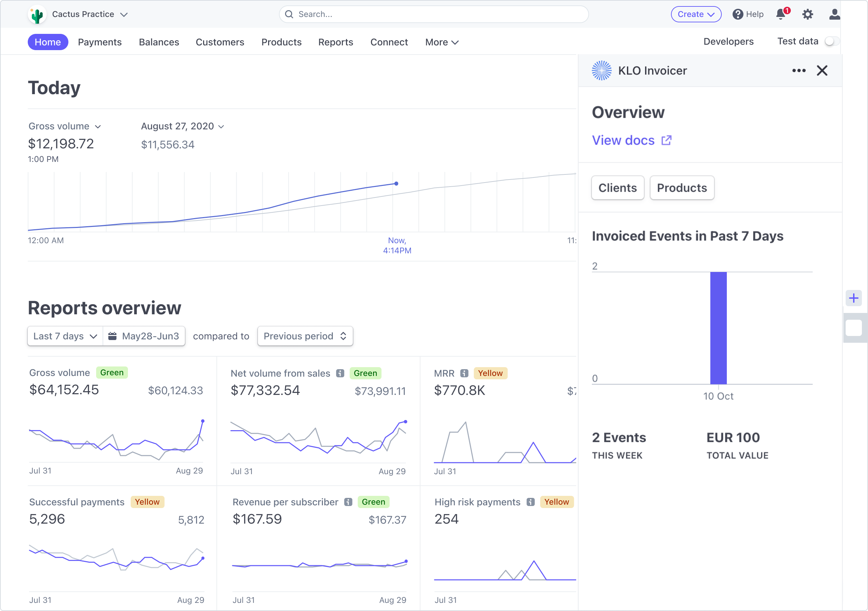Open the KLO Invoicer three-dot menu

(799, 71)
